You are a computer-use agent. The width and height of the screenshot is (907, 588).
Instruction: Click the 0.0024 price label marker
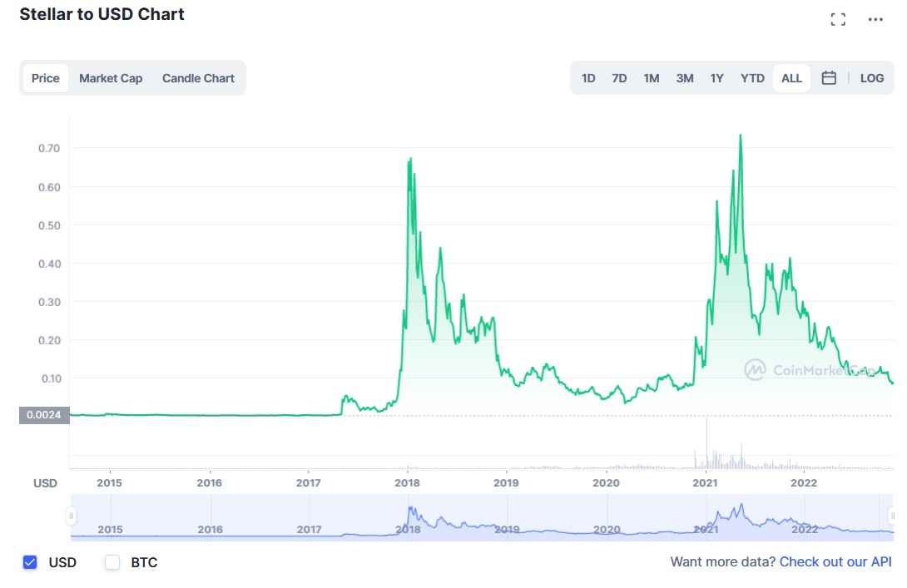(44, 414)
